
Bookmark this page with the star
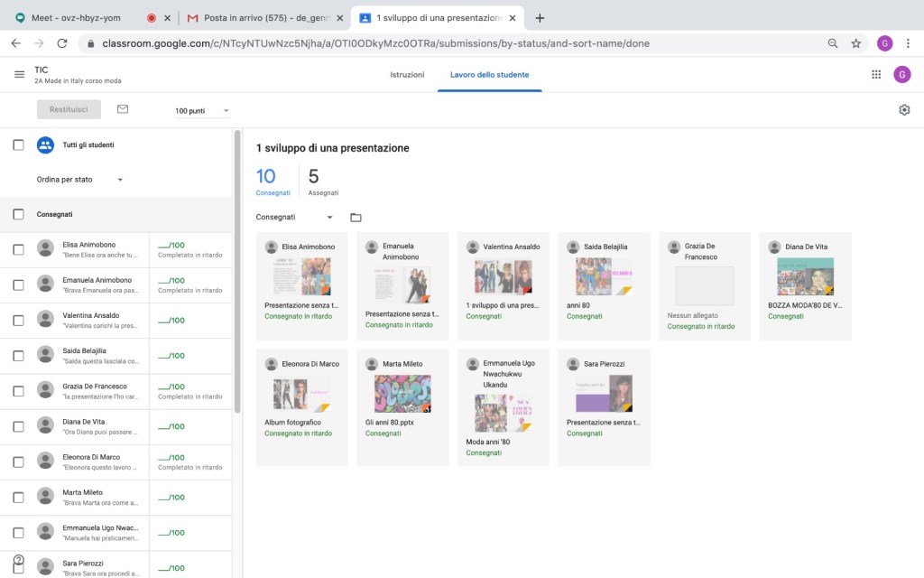click(855, 43)
